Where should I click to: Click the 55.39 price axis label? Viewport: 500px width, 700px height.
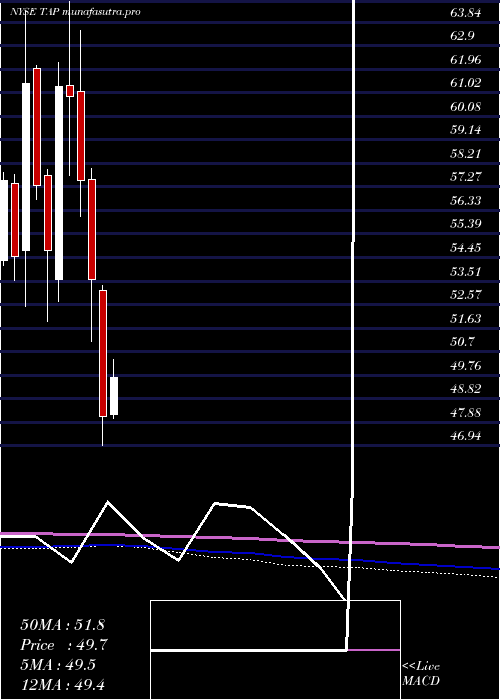466,224
